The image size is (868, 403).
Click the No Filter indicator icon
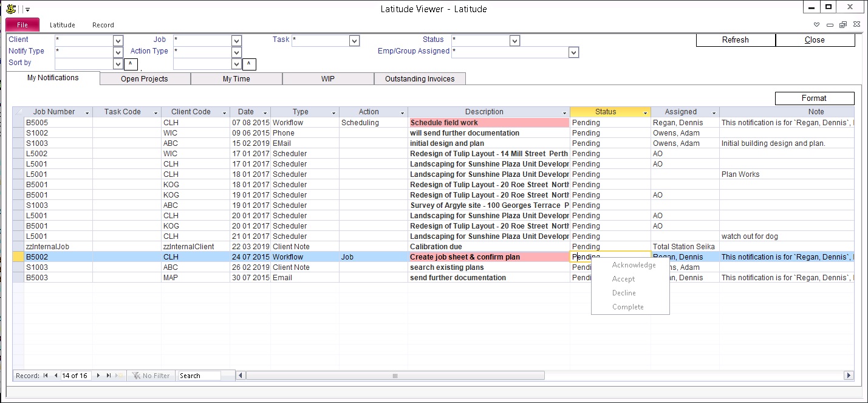point(136,376)
